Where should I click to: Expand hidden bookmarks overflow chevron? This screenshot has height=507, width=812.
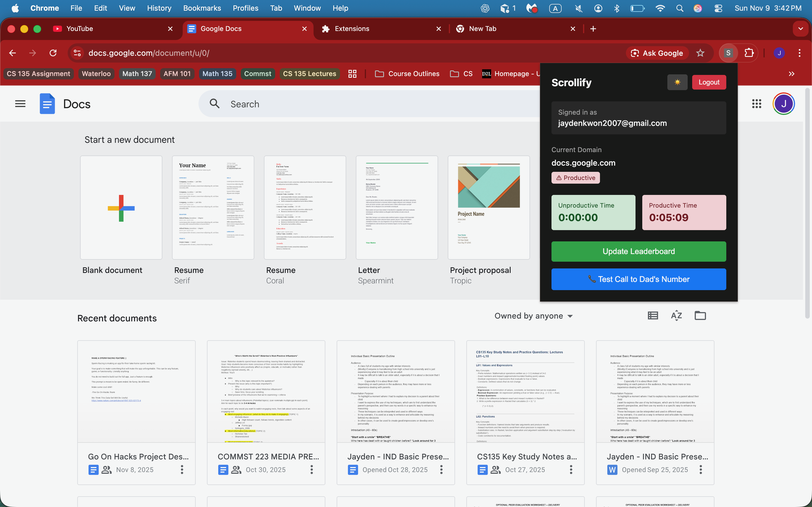[791, 74]
